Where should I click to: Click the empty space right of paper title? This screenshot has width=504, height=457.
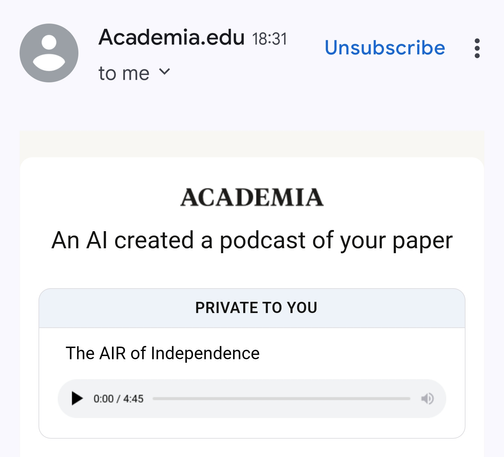(x=360, y=353)
